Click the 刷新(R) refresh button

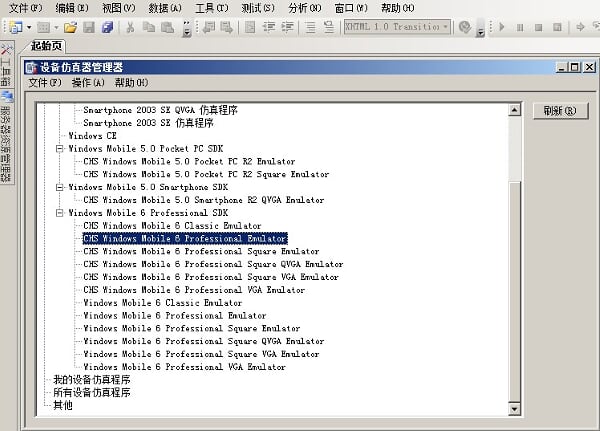click(561, 111)
